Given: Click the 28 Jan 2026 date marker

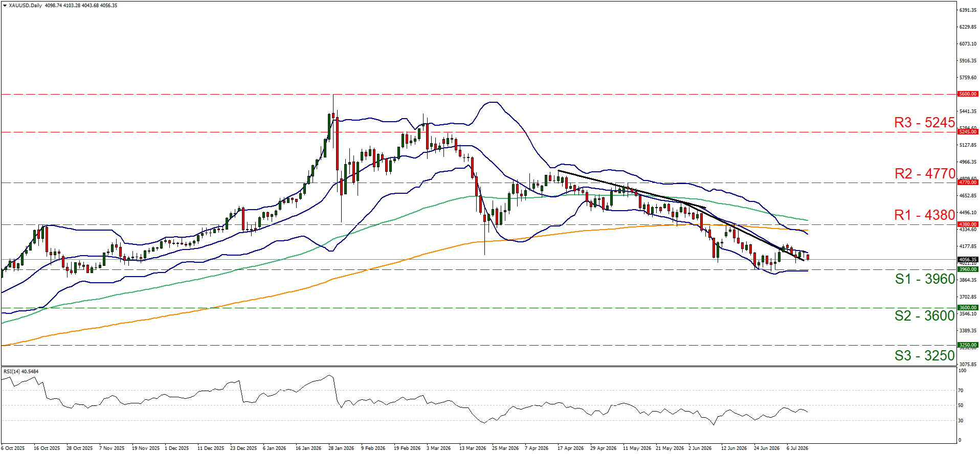Looking at the screenshot, I should [341, 448].
